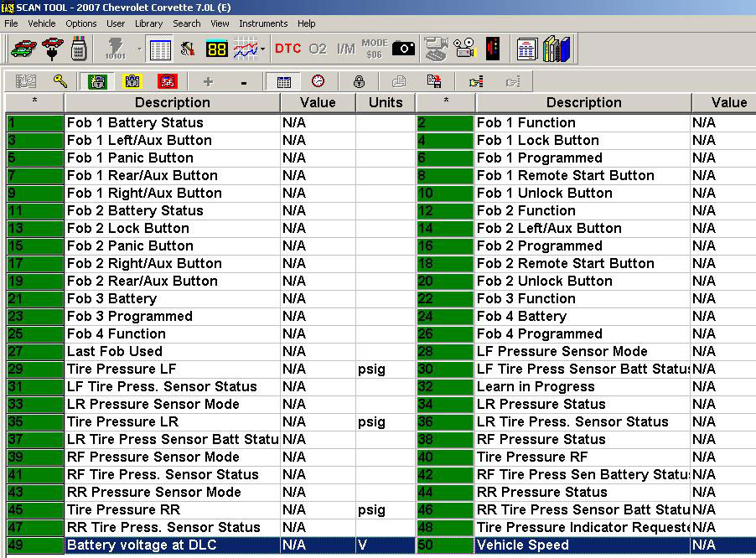Toggle the yellow lock icon button
Image resolution: width=756 pixels, height=558 pixels.
(x=132, y=81)
